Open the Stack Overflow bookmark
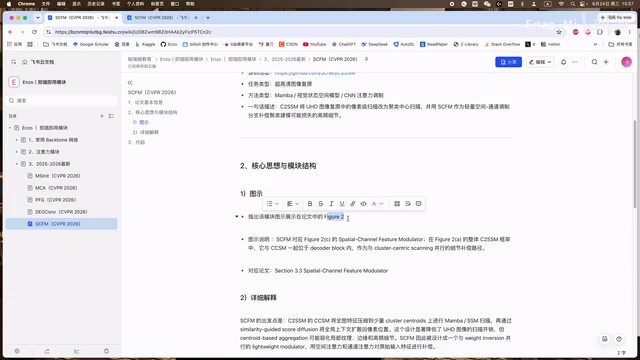This screenshot has height=360, width=640. click(502, 44)
